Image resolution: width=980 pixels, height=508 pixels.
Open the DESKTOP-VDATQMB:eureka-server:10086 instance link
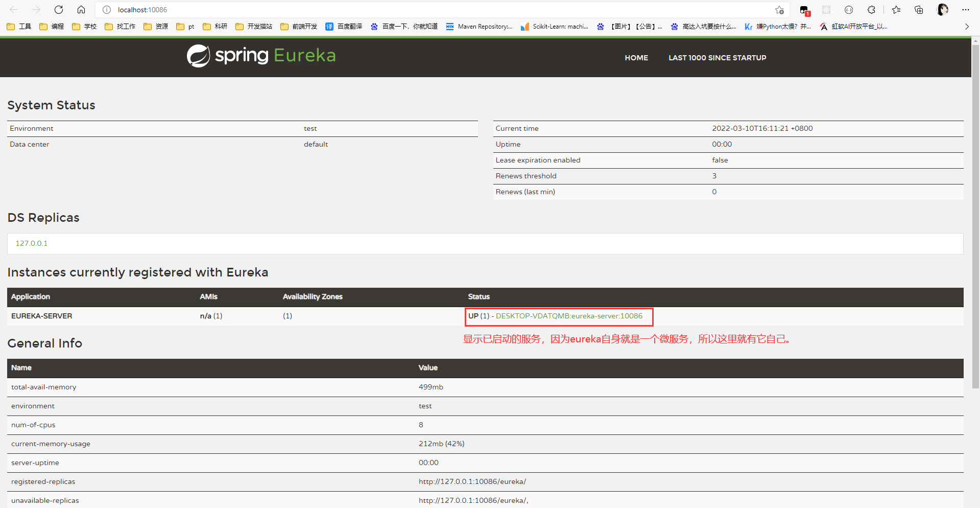(x=569, y=316)
